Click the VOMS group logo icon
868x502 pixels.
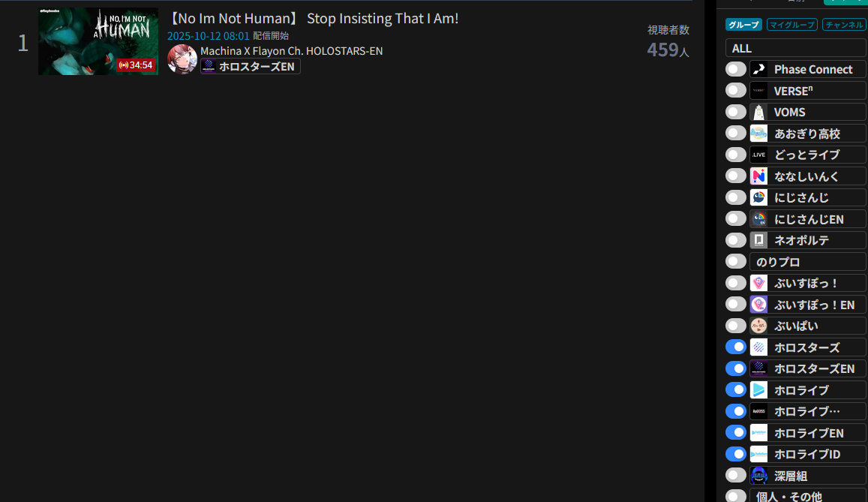pyautogui.click(x=758, y=112)
